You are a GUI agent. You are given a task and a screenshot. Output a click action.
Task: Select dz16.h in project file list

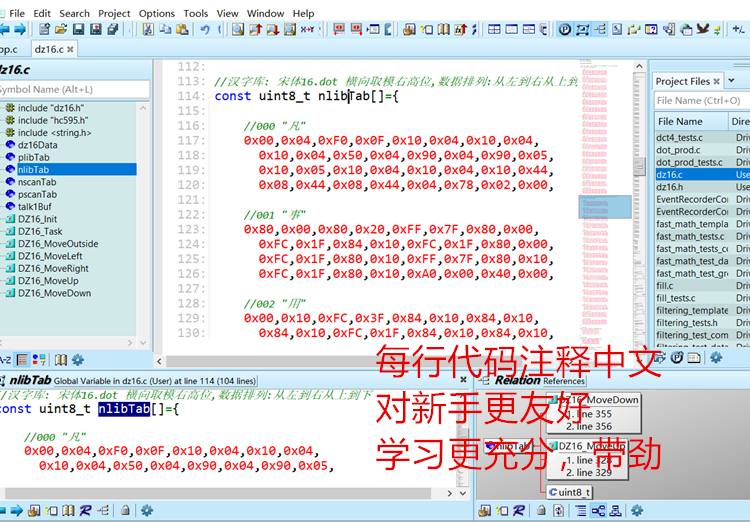670,187
